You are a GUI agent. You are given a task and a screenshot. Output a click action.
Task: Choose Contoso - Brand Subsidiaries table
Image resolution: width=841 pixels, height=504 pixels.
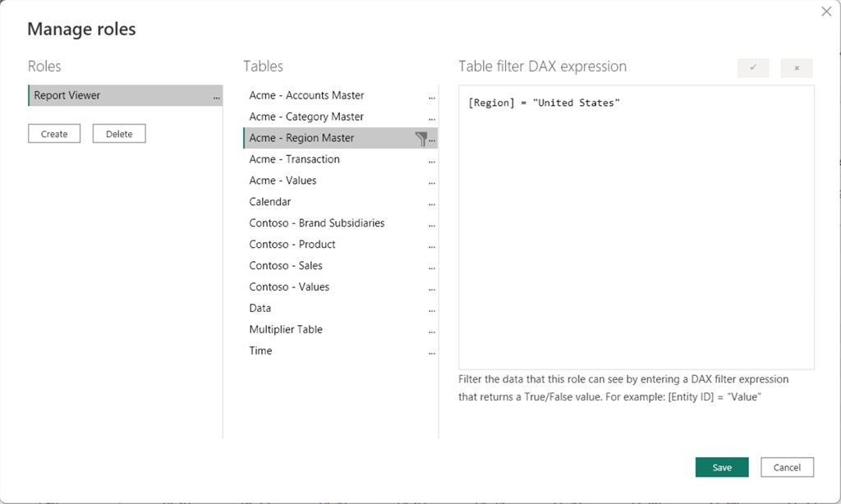(317, 223)
